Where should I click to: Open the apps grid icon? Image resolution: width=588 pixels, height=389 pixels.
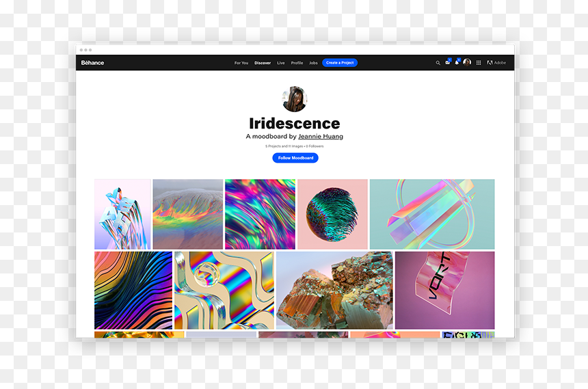[479, 63]
